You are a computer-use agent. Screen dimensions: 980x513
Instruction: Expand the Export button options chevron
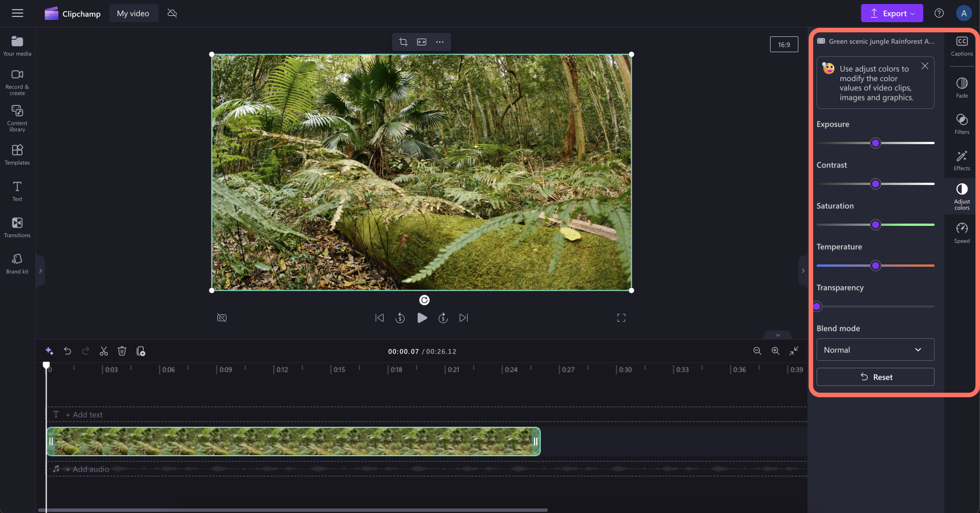click(911, 12)
